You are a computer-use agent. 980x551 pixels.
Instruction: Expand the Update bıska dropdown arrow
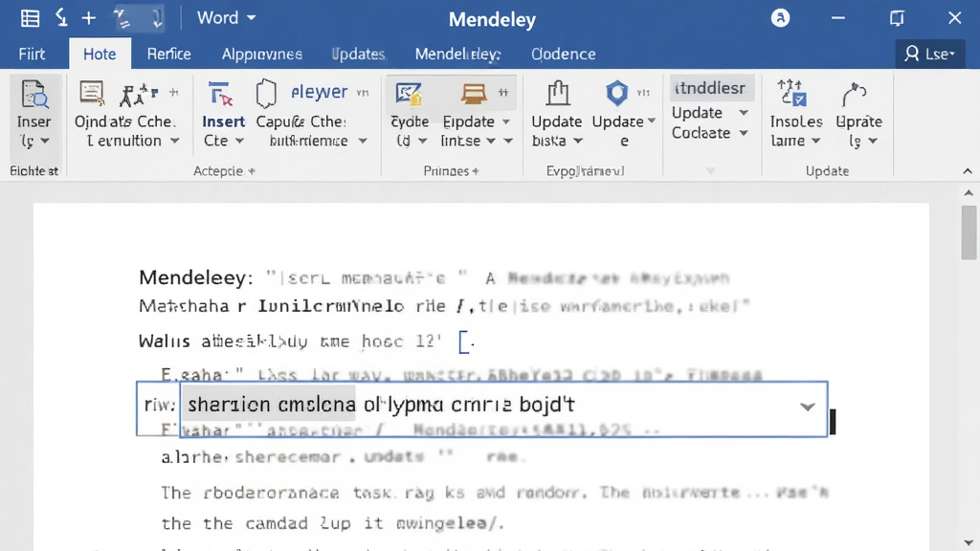578,142
